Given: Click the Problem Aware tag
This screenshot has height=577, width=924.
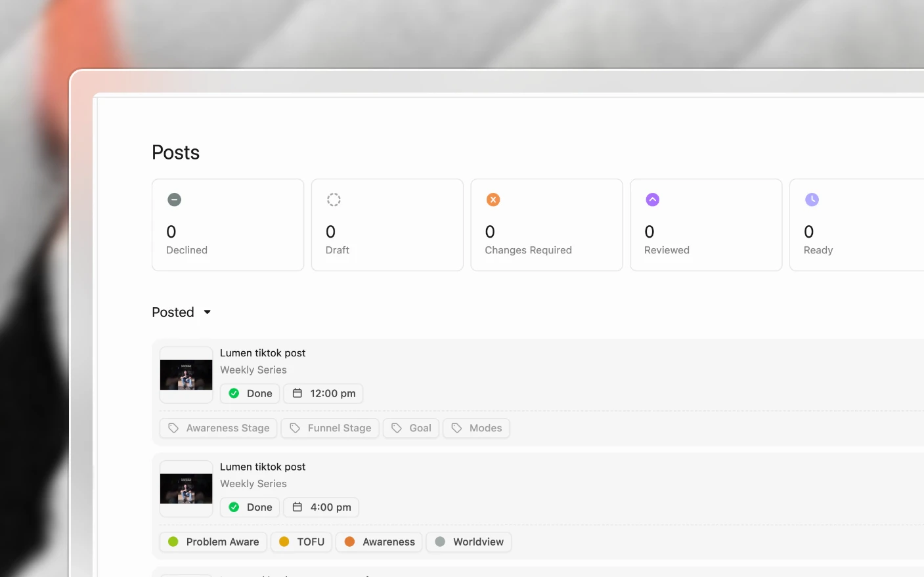Looking at the screenshot, I should click(x=213, y=542).
